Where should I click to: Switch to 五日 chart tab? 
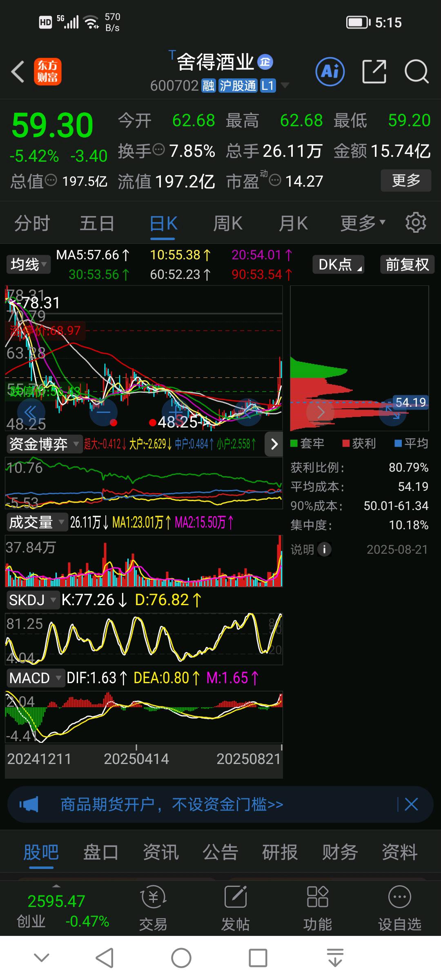coord(97,223)
